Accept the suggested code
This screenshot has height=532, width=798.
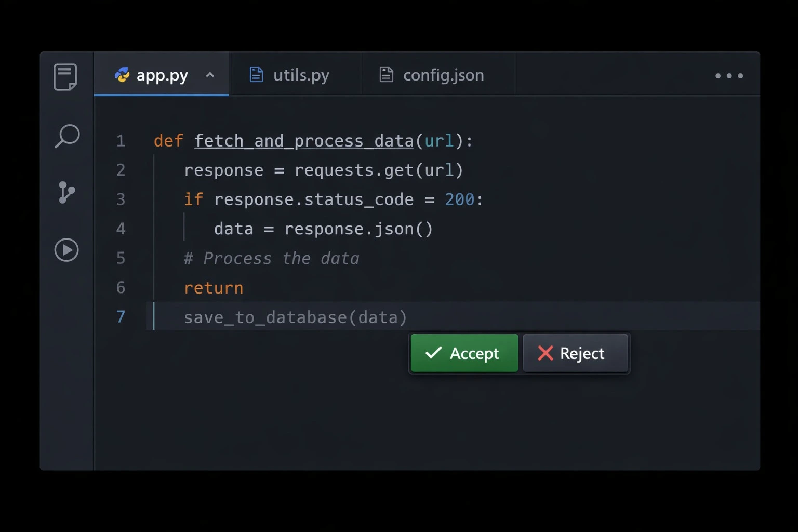pos(464,353)
